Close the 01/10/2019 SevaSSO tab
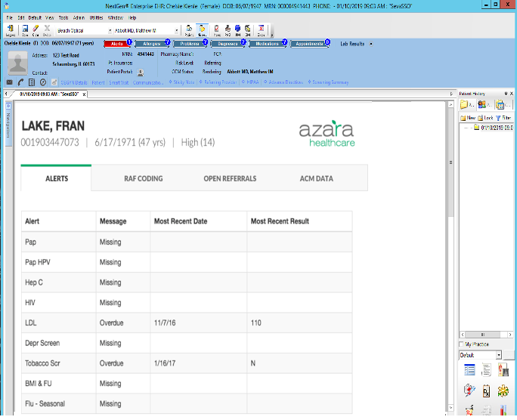 [85, 94]
